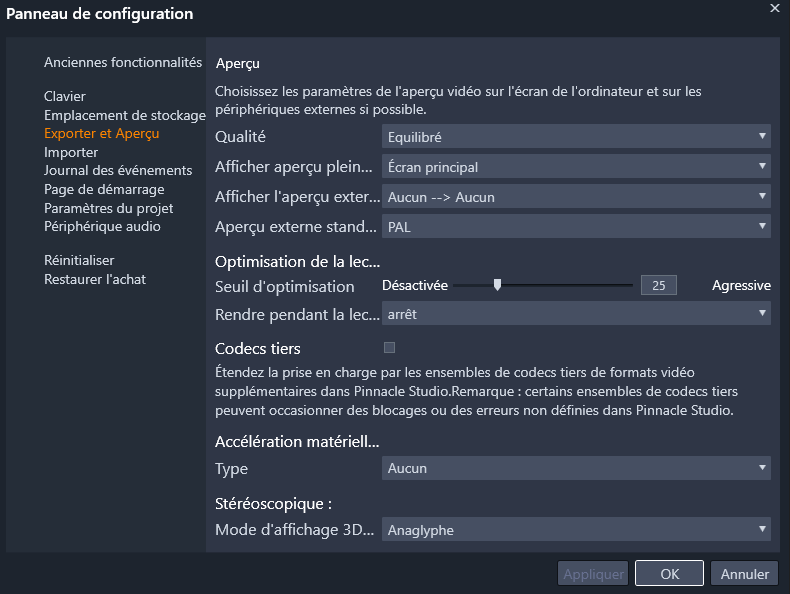Click the Annuler button
790x594 pixels.
tap(744, 574)
